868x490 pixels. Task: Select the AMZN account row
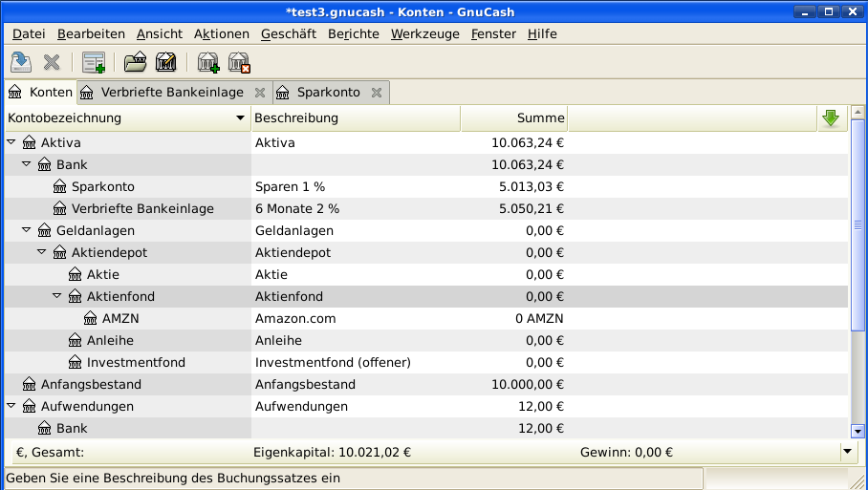pyautogui.click(x=119, y=319)
